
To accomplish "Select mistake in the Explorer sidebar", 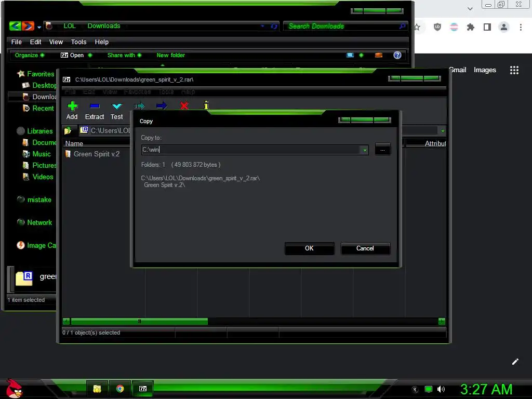I will 34,200.
